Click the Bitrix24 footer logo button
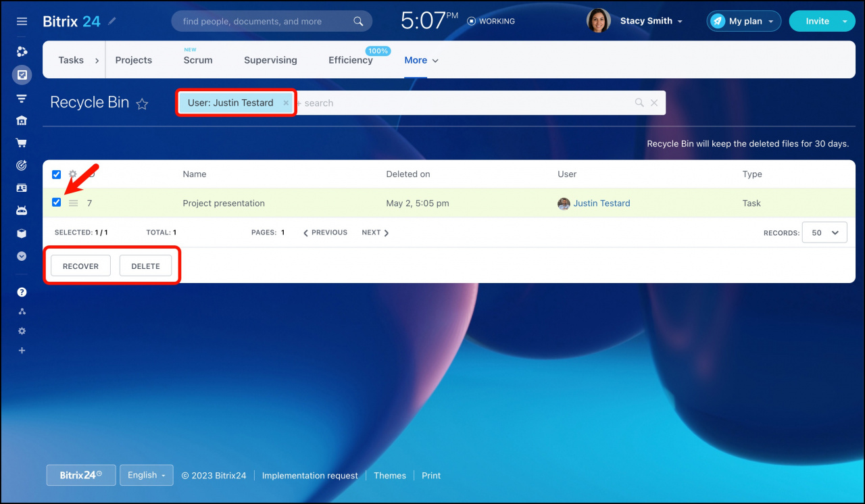This screenshot has height=504, width=865. pyautogui.click(x=81, y=475)
